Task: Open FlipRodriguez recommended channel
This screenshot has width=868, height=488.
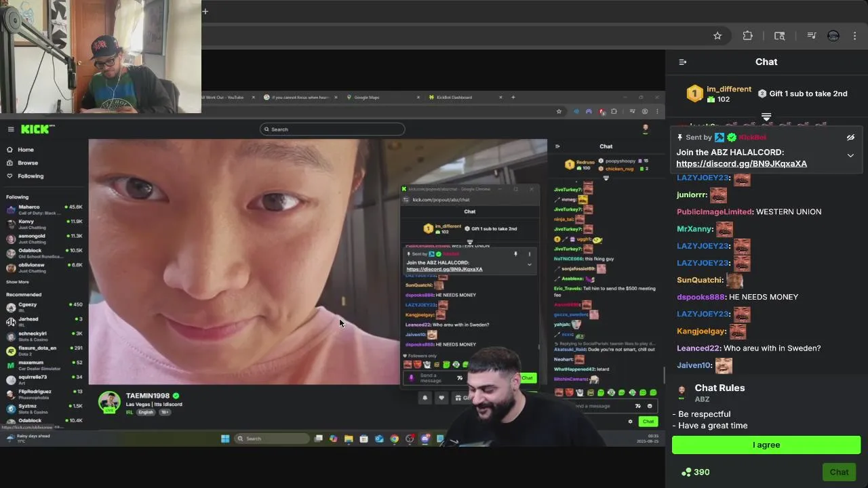Action: tap(44, 394)
